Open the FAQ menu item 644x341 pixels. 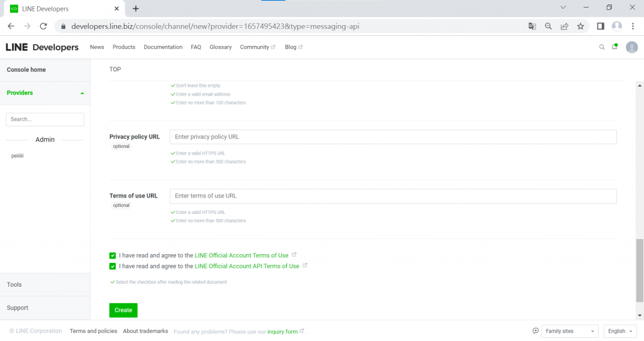tap(196, 47)
